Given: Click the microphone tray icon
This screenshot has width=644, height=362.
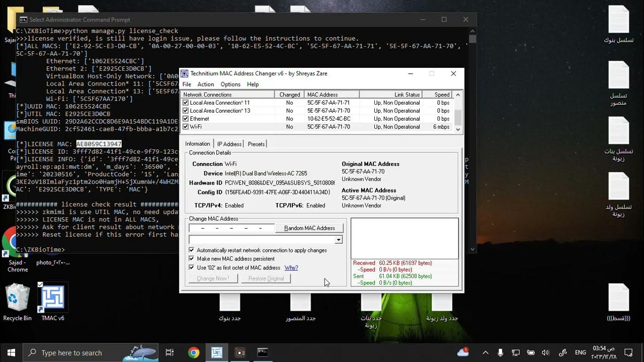Looking at the screenshot, I should [500, 352].
